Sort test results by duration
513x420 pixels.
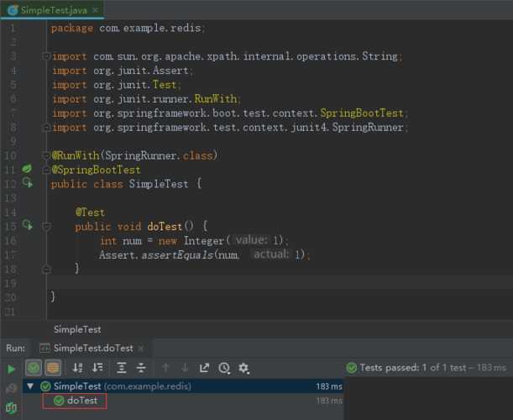pyautogui.click(x=97, y=368)
